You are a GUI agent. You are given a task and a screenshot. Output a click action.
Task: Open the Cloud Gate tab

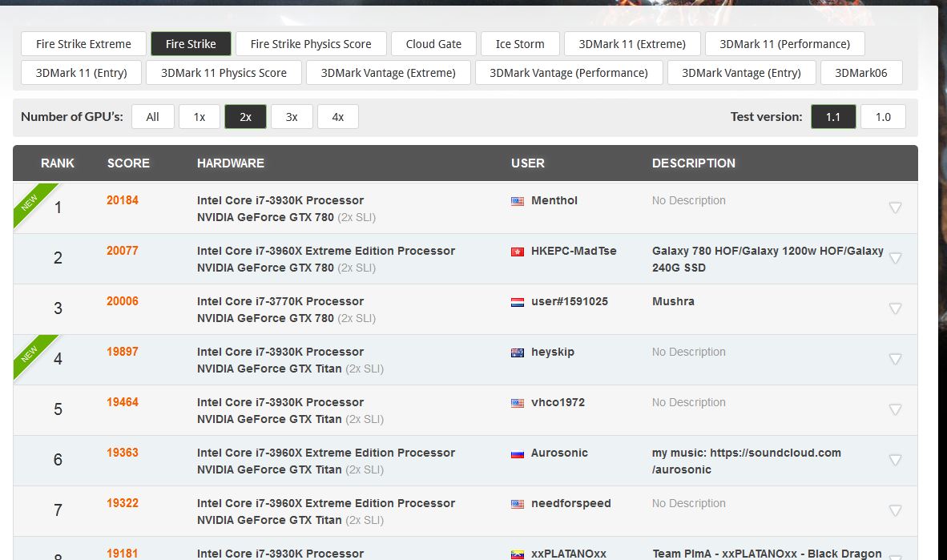click(x=433, y=44)
